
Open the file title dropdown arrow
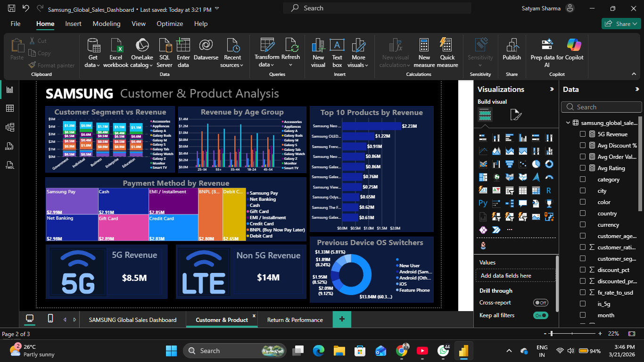click(x=216, y=8)
